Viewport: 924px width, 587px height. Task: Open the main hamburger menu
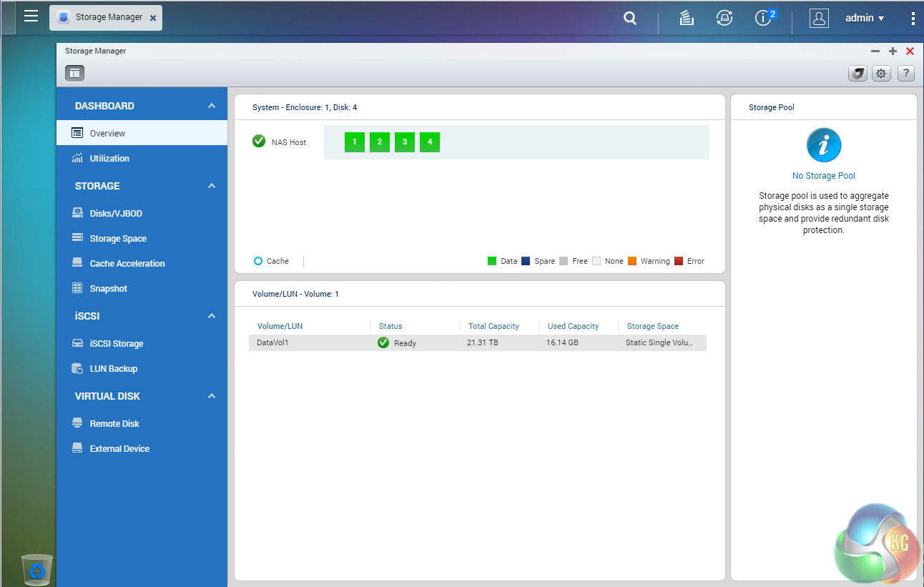(31, 16)
